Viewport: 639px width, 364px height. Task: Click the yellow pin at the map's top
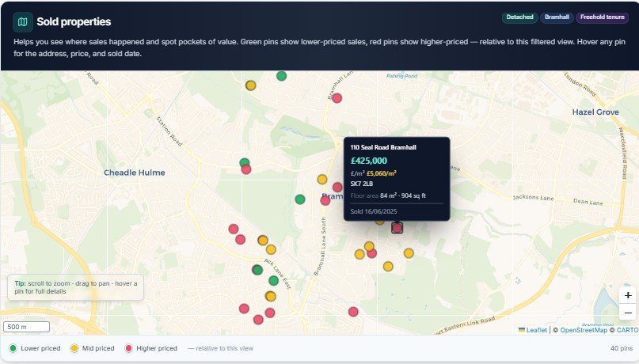[x=251, y=85]
